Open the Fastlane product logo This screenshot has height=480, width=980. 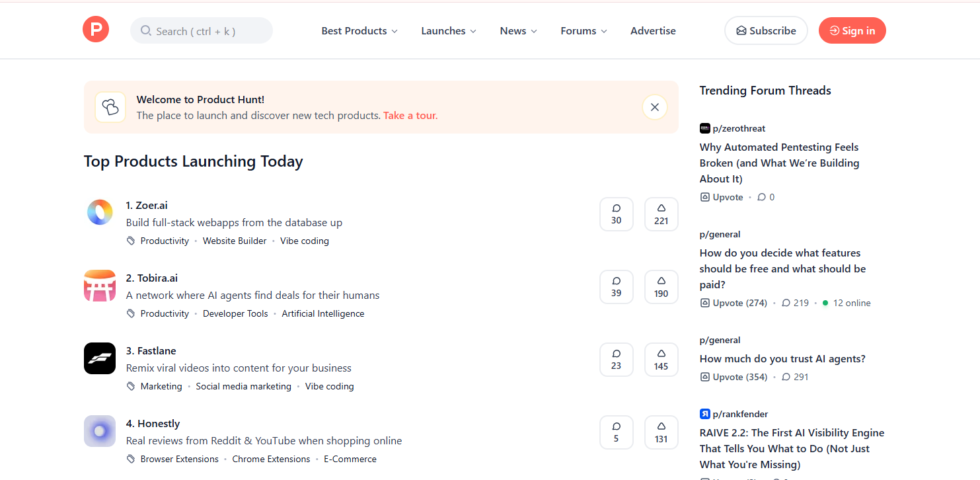tap(100, 358)
